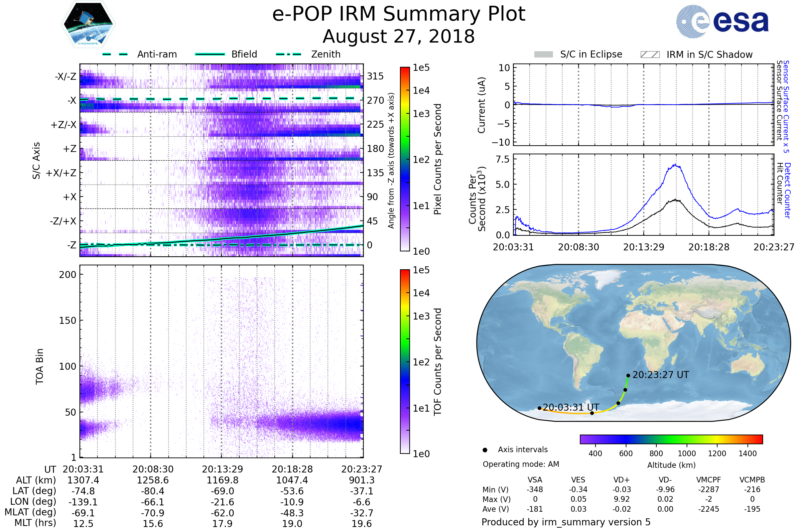Click the TOA Bin axis label
This screenshot has height=532, width=798.
(40, 366)
